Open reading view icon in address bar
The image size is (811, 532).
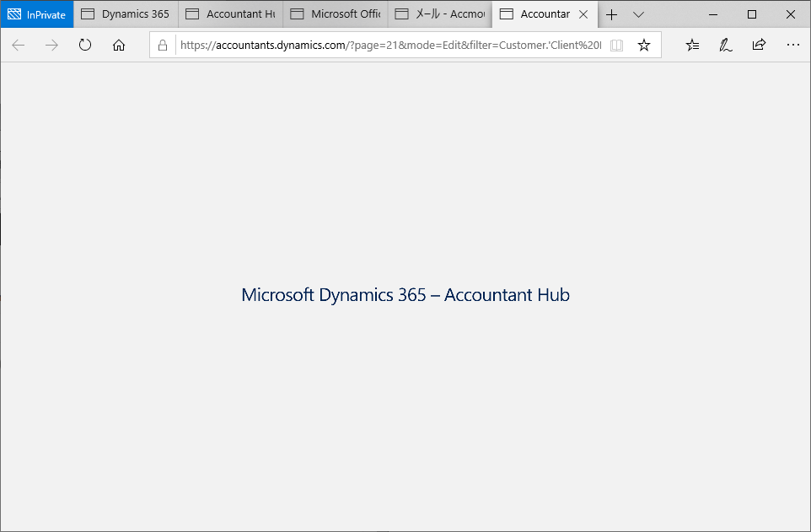[x=616, y=45]
